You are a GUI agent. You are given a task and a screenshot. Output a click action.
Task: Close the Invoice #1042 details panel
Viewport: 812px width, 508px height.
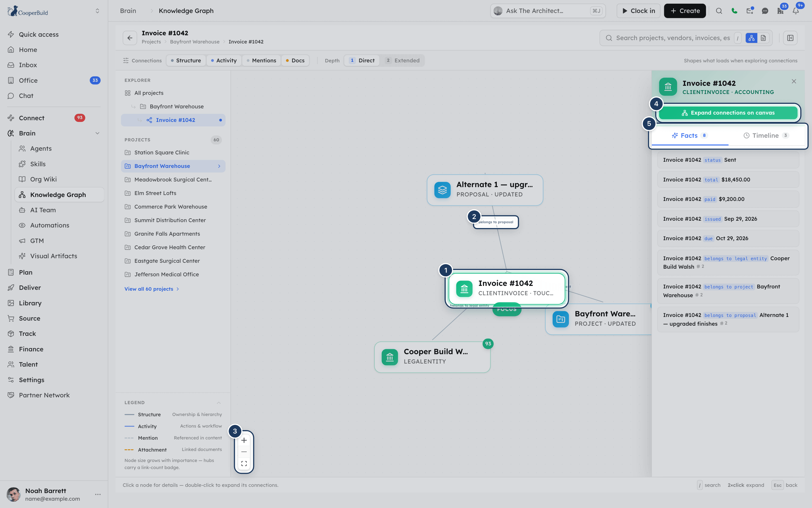coord(794,81)
